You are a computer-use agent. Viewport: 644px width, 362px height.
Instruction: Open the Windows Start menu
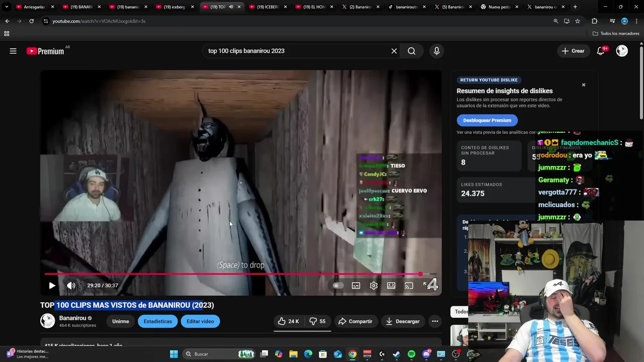[174, 354]
